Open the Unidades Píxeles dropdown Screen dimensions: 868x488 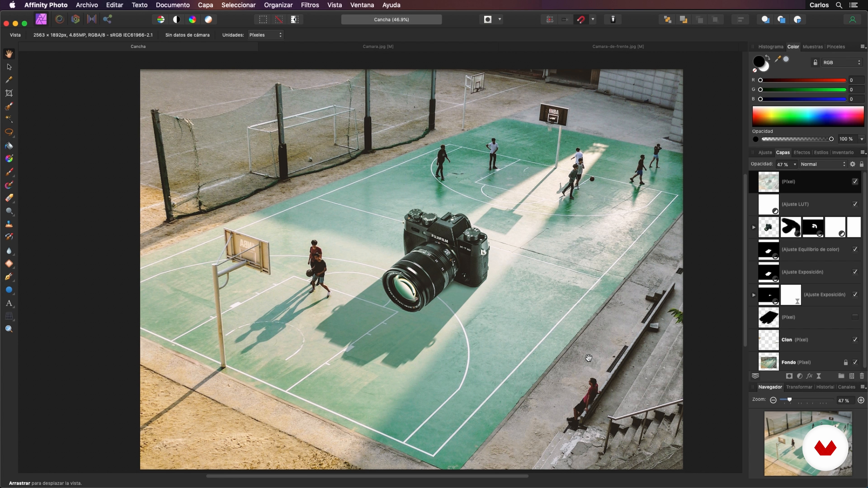click(x=266, y=35)
